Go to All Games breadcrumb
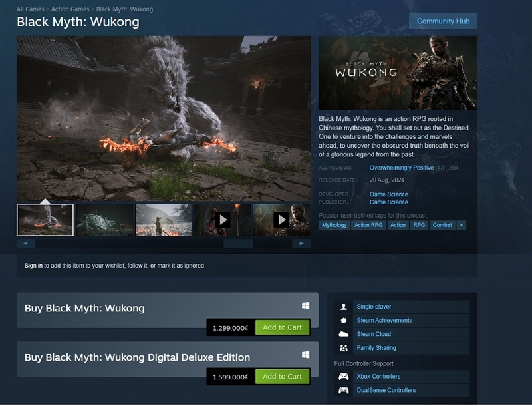The width and height of the screenshot is (532, 406). (x=30, y=9)
